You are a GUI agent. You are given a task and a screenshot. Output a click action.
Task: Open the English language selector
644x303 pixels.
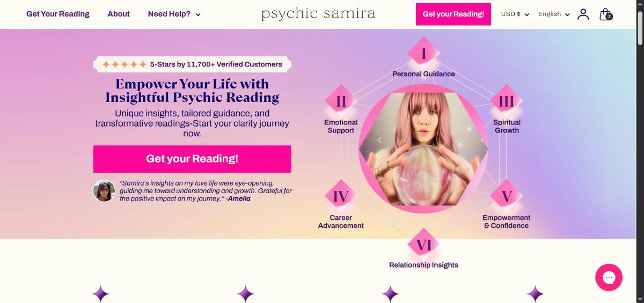tap(554, 14)
